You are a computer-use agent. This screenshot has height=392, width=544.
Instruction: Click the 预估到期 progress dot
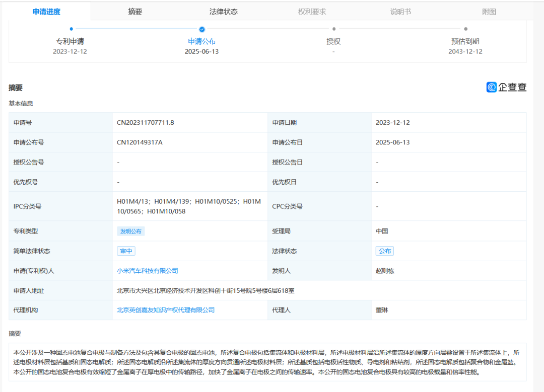click(x=465, y=29)
